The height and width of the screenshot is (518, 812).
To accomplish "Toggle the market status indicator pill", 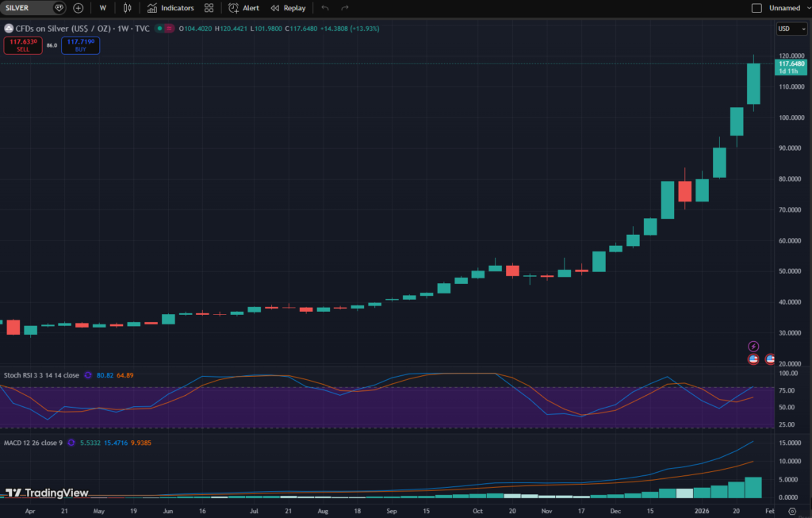I will click(x=165, y=29).
